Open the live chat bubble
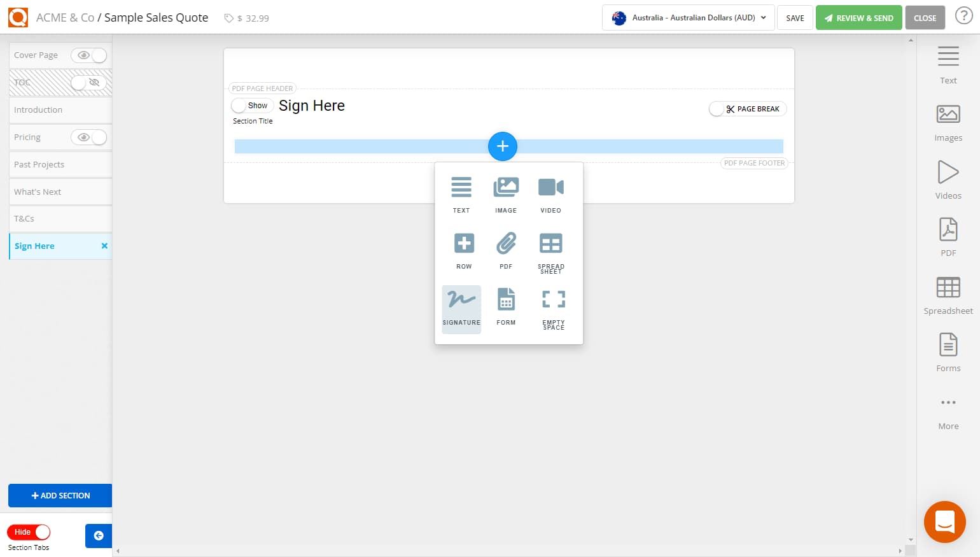 [944, 521]
